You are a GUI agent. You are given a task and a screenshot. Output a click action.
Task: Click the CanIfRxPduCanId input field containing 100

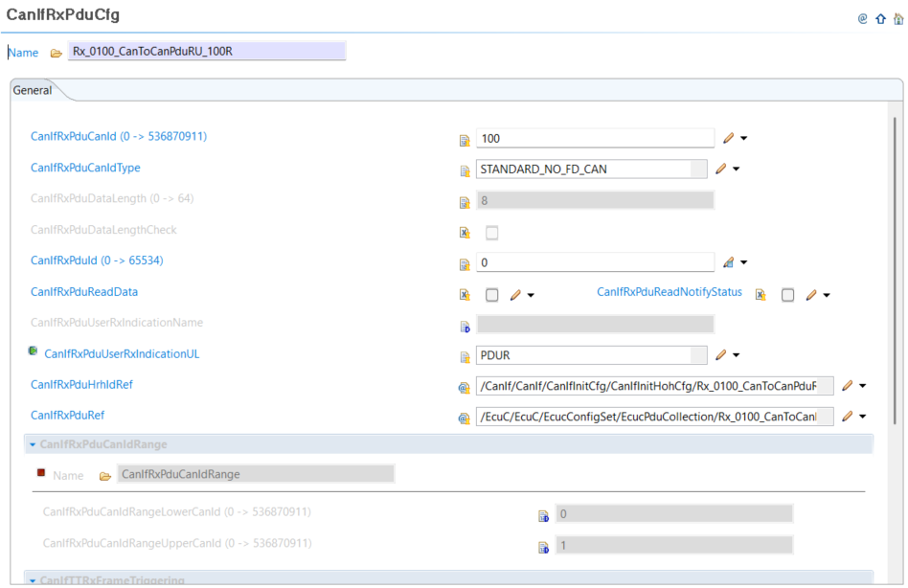coord(594,139)
